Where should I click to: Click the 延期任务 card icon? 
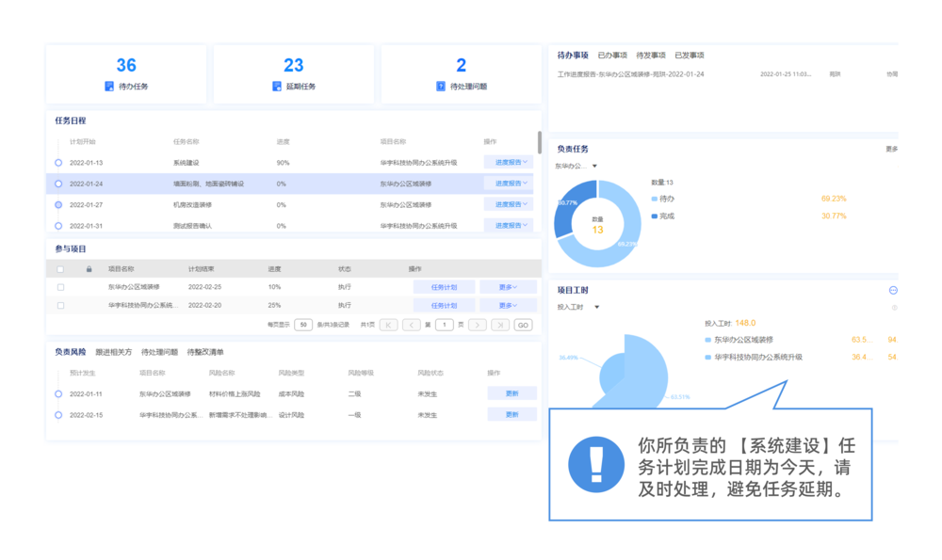pos(277,87)
